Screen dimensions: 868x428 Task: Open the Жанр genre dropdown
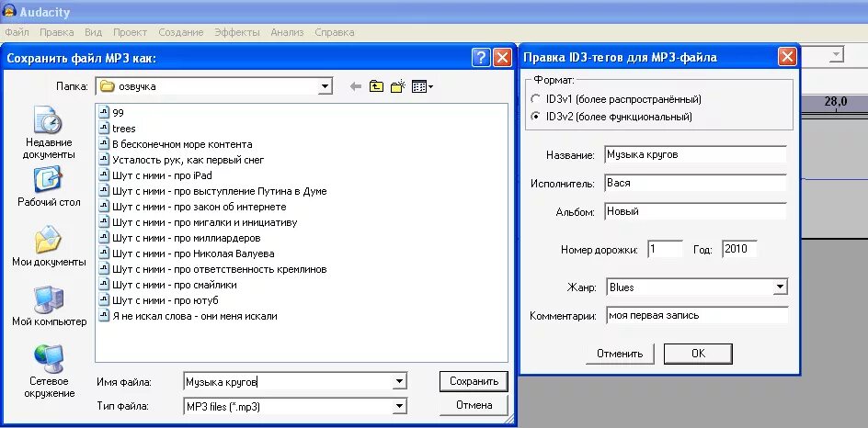coord(780,287)
